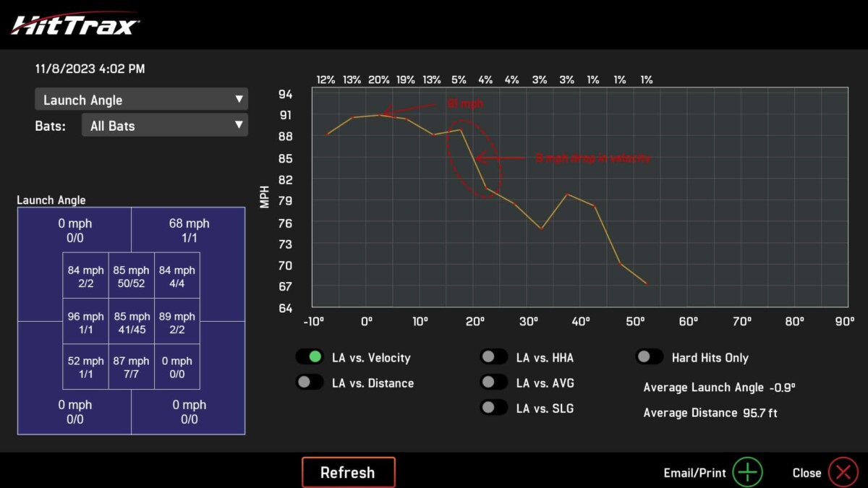Click the Email/Print label text
Image resolution: width=868 pixels, height=488 pixels.
click(694, 473)
